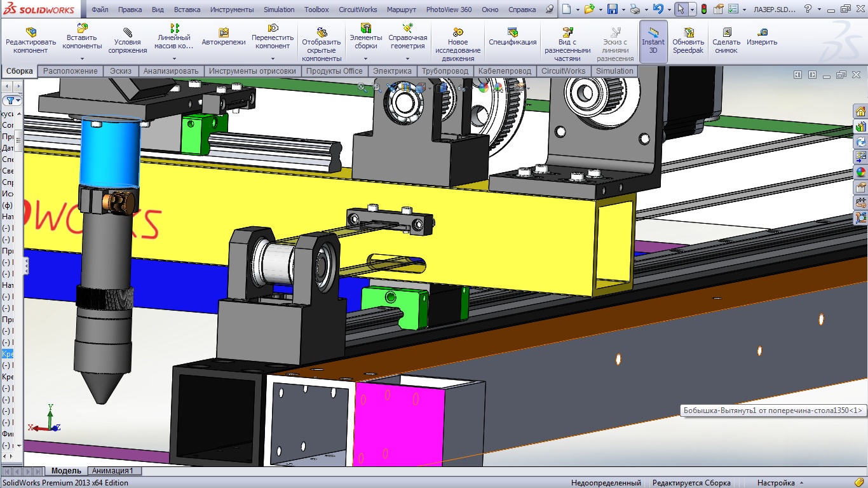Open the Инструменты menu
Viewport: 868px width, 488px height.
click(232, 10)
